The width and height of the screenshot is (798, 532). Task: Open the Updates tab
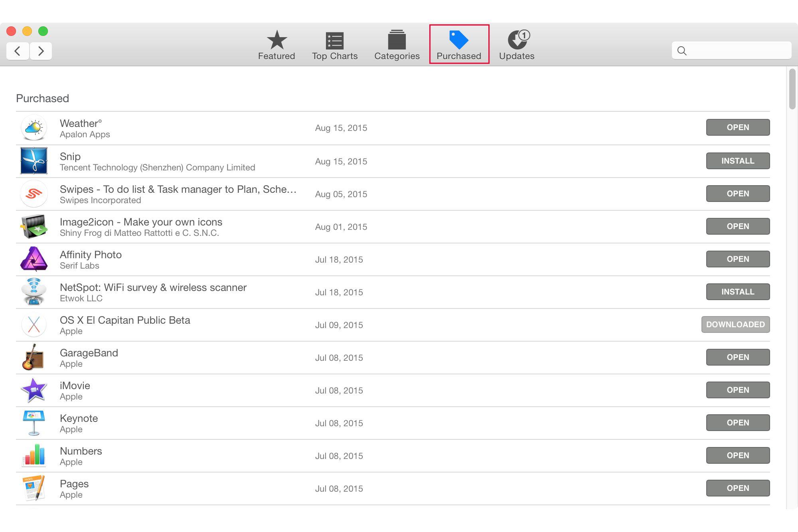tap(517, 45)
